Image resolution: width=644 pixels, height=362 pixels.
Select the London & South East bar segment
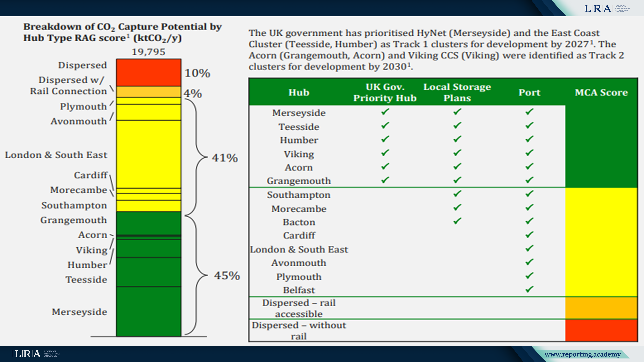click(149, 154)
